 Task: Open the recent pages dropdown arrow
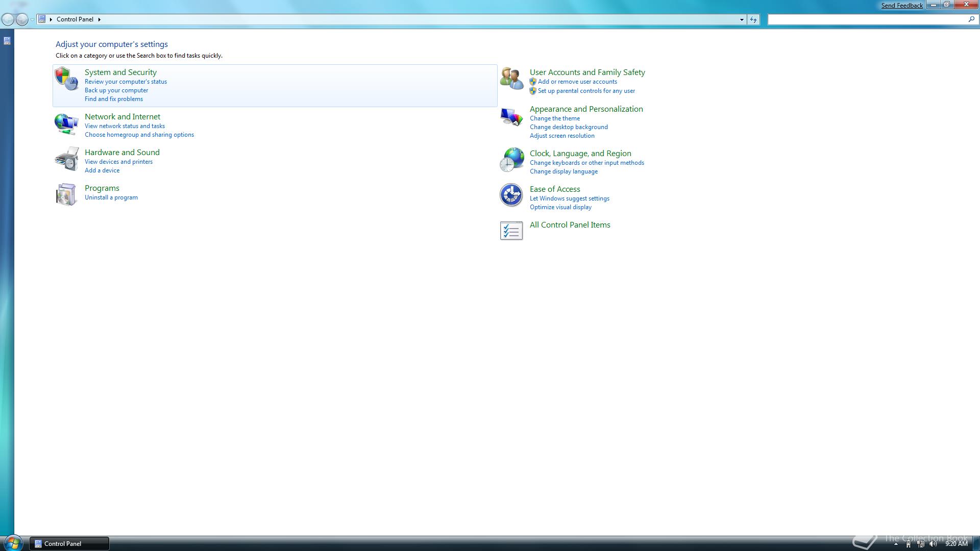click(x=32, y=19)
